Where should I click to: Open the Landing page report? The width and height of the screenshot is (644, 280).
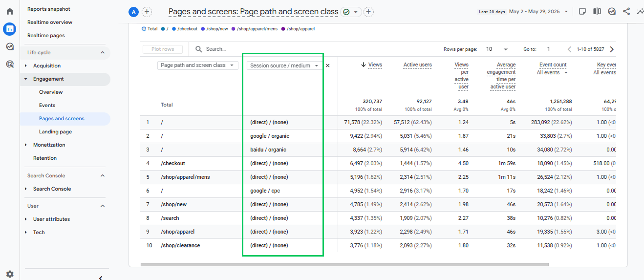click(x=55, y=131)
